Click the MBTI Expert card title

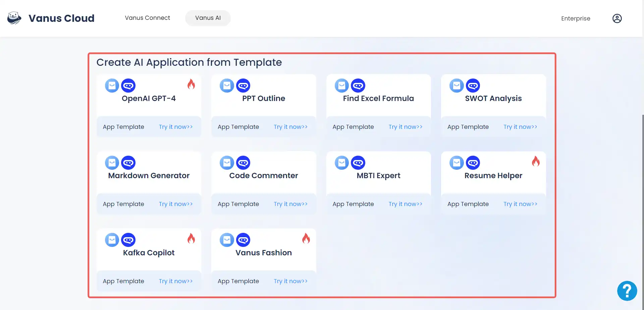coord(378,175)
